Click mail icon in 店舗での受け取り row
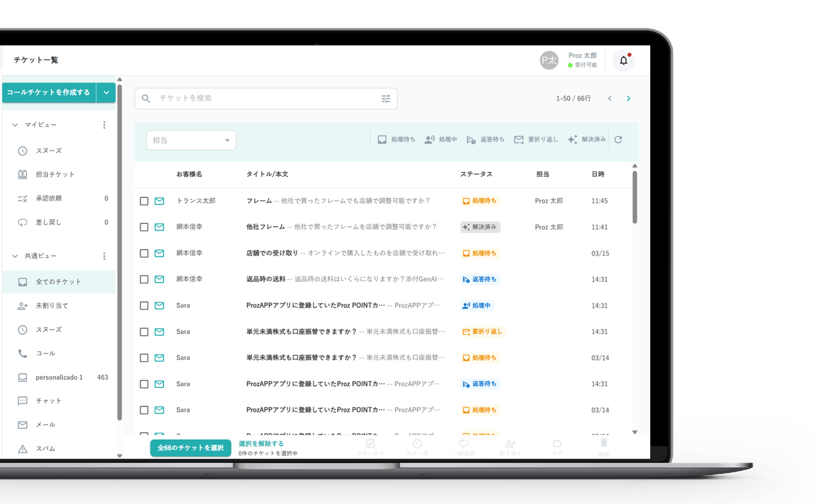The image size is (817, 504). tap(159, 253)
